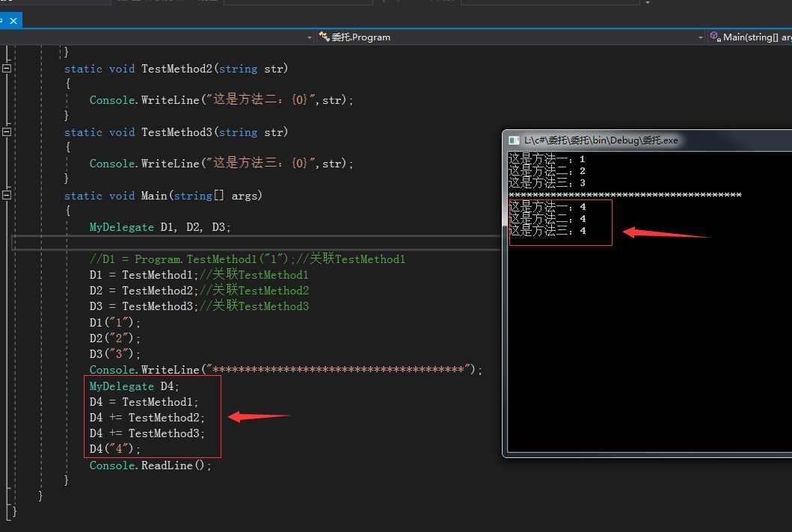Click the "D4 += TestMethod2;" line
Screen dimensions: 792x532
pos(147,418)
